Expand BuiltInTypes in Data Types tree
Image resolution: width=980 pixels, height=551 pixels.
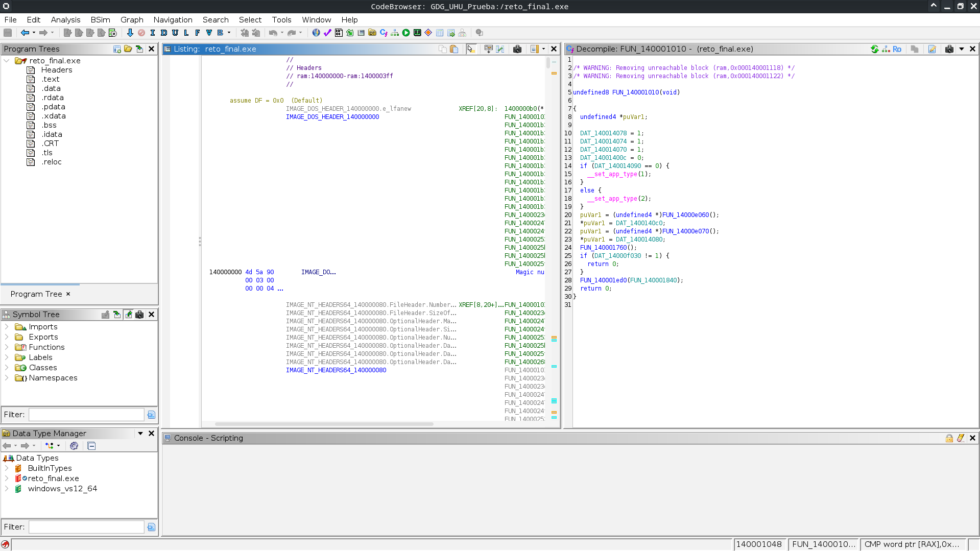coord(7,468)
